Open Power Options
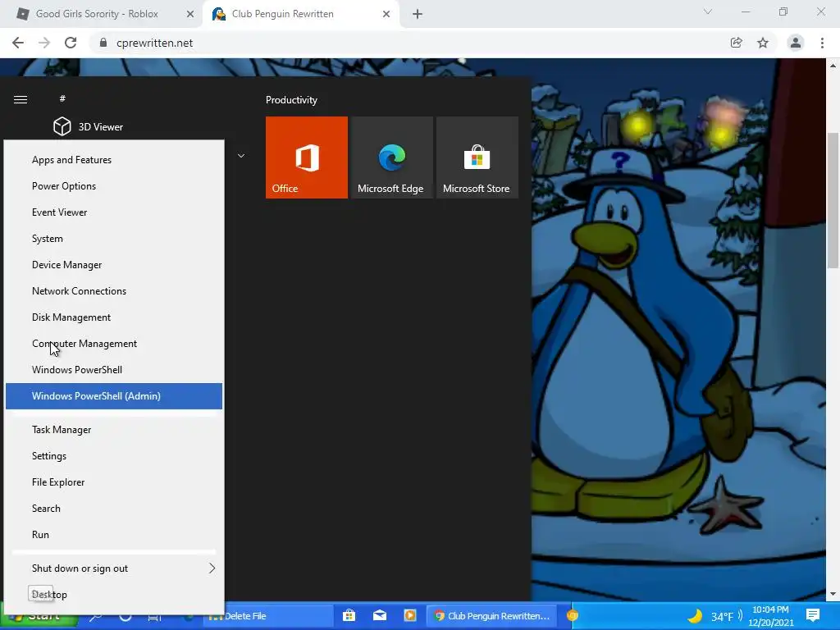Viewport: 840px width, 630px height. [113, 186]
